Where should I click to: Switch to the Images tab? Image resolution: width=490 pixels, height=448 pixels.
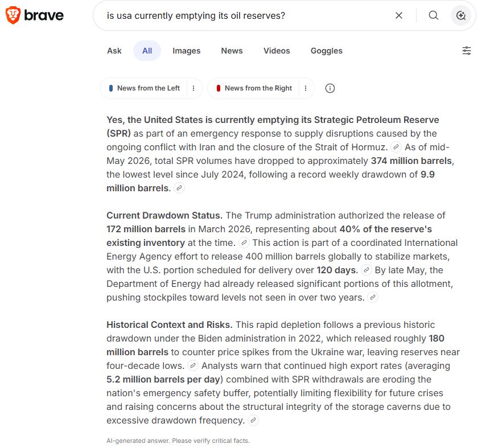point(186,51)
